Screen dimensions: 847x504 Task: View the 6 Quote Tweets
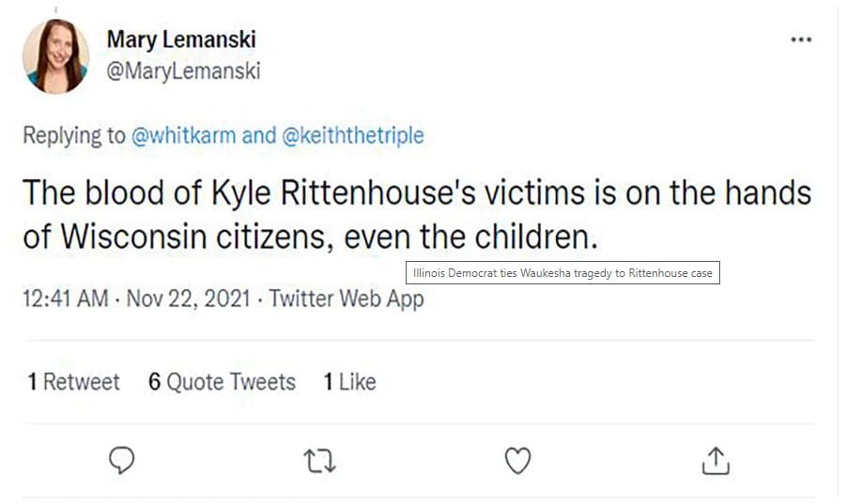tap(222, 382)
